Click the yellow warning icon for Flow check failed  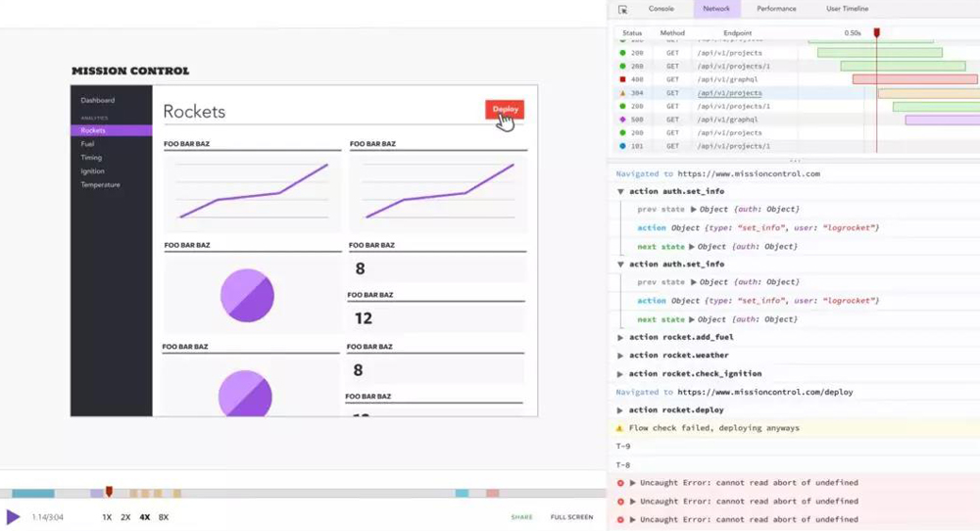[619, 428]
